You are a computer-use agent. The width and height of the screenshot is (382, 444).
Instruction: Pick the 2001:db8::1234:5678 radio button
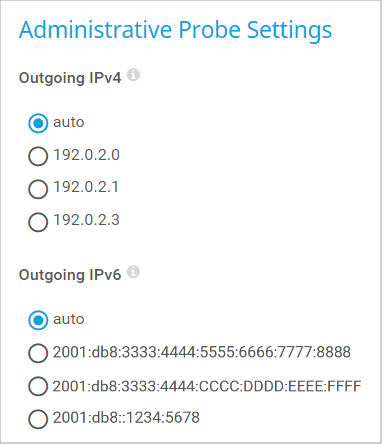(x=38, y=419)
